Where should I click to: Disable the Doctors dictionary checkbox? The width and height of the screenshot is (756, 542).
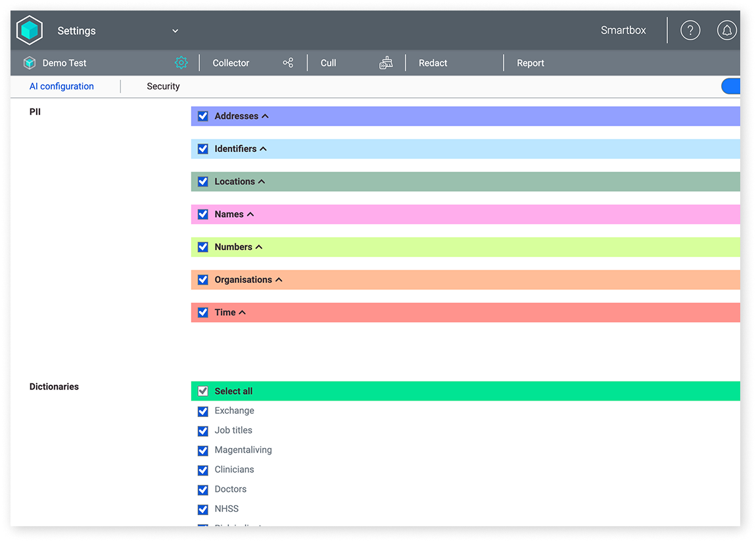click(x=202, y=489)
